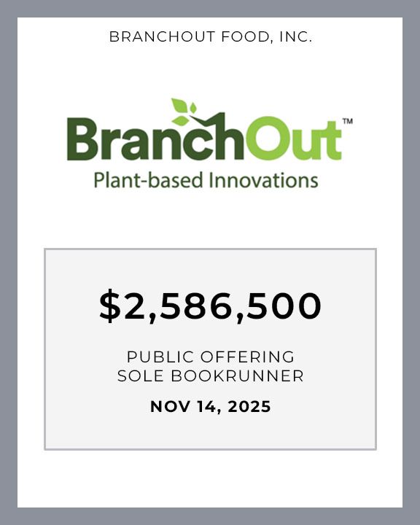Screen dimensions: 420x525
Task: Click the "Plant-based" word in the tagline
Action: tap(149, 180)
